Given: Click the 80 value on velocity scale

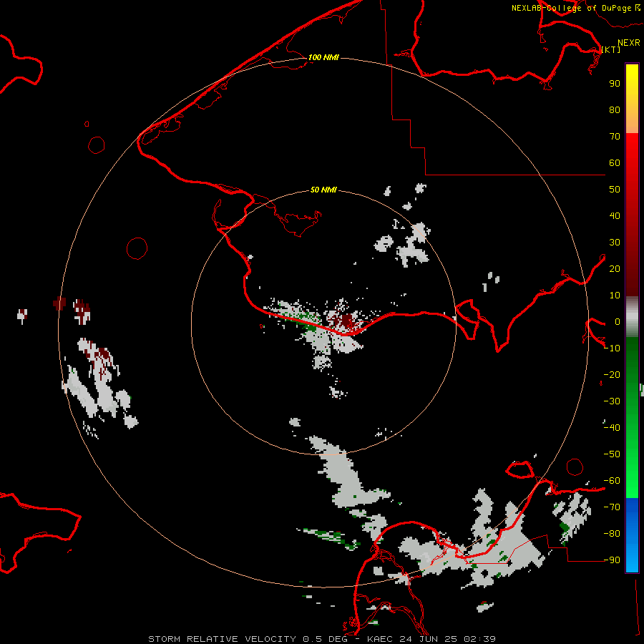Looking at the screenshot, I should pyautogui.click(x=615, y=109).
